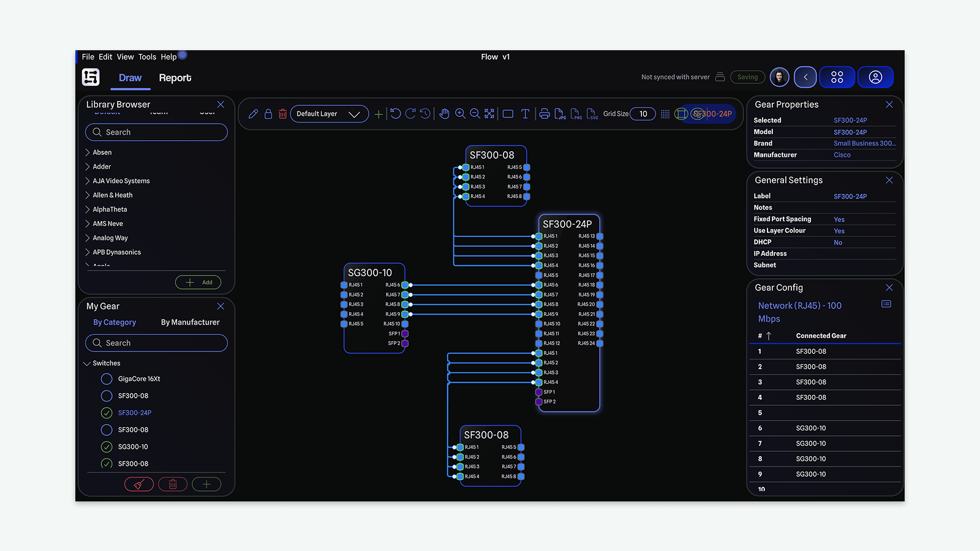Open the Help menu
Viewport: 980px width, 551px height.
[x=168, y=57]
